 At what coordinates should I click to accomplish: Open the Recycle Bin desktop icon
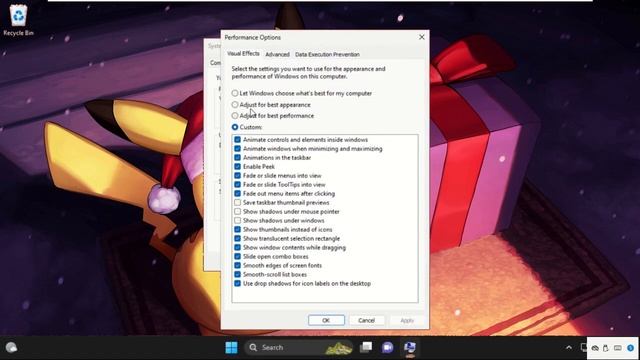pos(18,20)
